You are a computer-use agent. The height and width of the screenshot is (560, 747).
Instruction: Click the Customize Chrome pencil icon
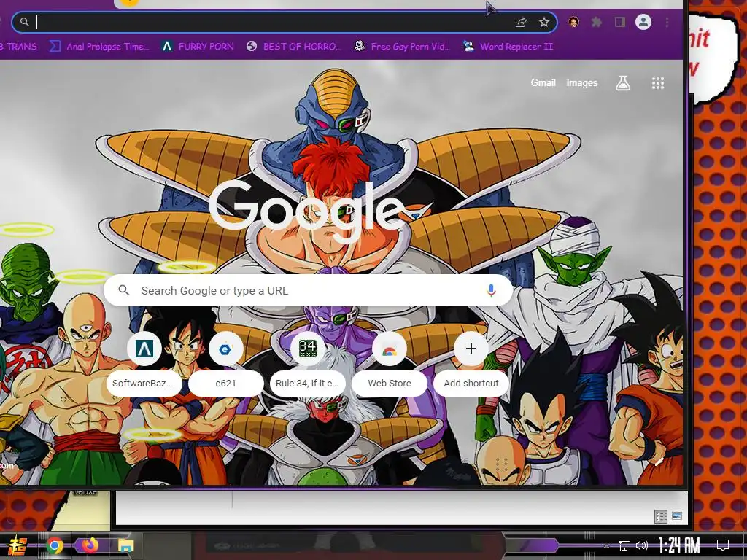[659, 461]
